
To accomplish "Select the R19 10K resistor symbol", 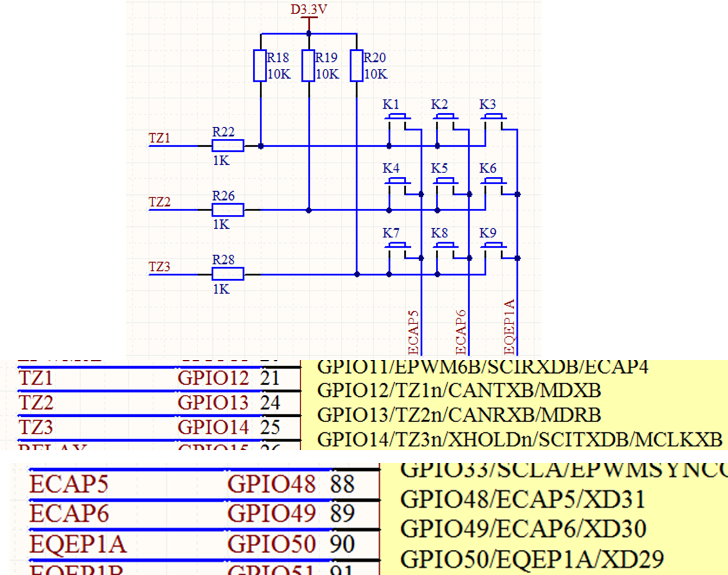I will point(307,65).
